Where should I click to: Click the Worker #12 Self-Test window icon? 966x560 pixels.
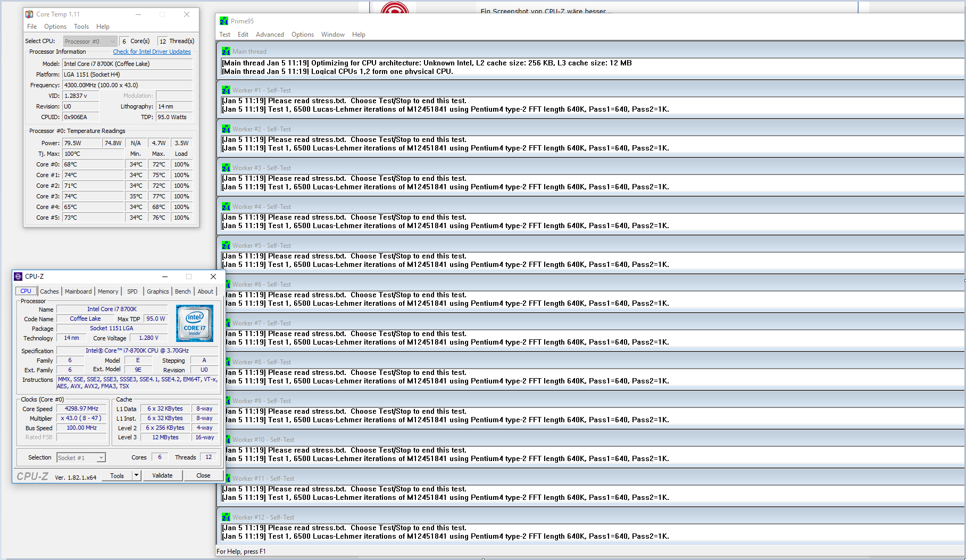click(x=226, y=517)
